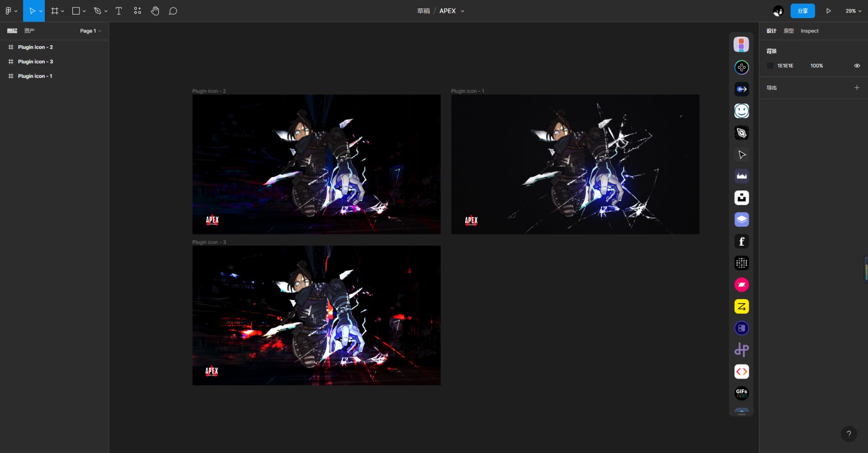Open the rainbow-ring circle plugin
Image resolution: width=868 pixels, height=453 pixels.
point(741,67)
